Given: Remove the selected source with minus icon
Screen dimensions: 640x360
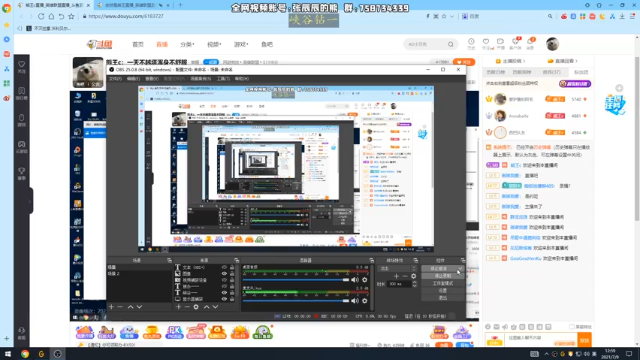Looking at the screenshot, I should click(187, 307).
